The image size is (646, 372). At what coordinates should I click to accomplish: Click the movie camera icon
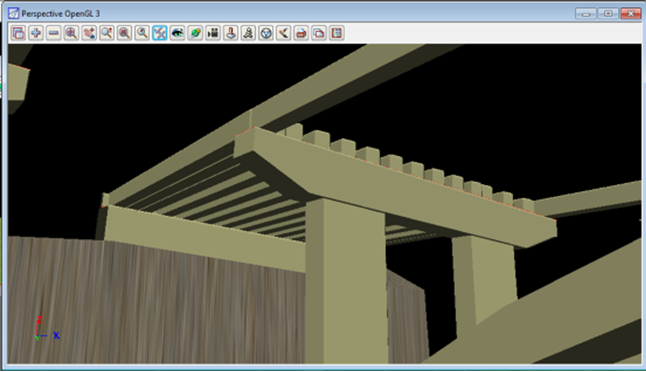(213, 33)
